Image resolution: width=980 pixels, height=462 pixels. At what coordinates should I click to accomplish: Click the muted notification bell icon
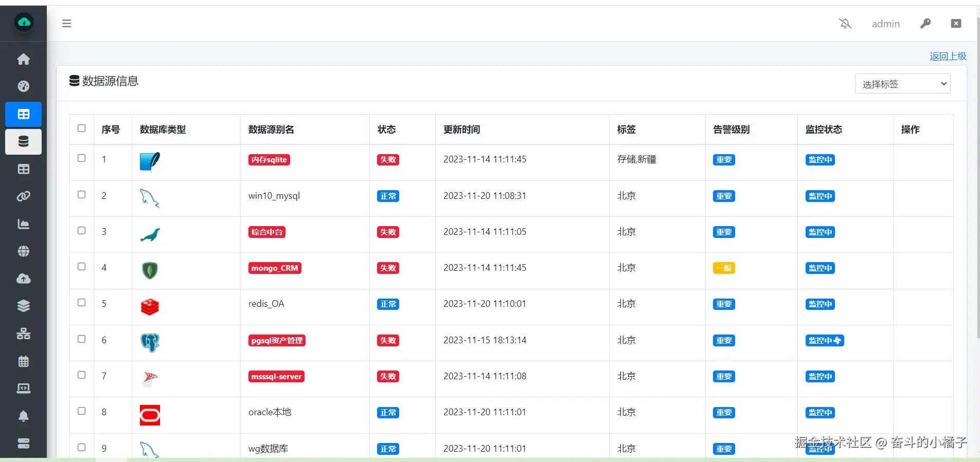[x=845, y=23]
